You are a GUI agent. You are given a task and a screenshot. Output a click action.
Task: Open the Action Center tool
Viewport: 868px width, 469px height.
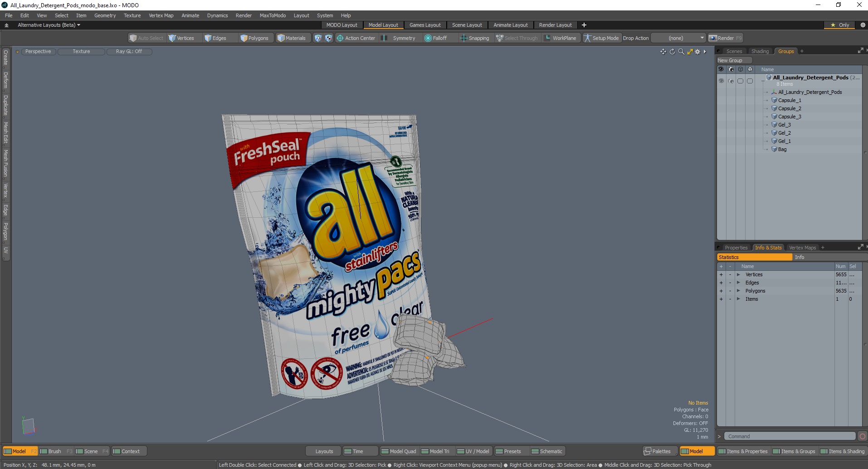pyautogui.click(x=356, y=38)
